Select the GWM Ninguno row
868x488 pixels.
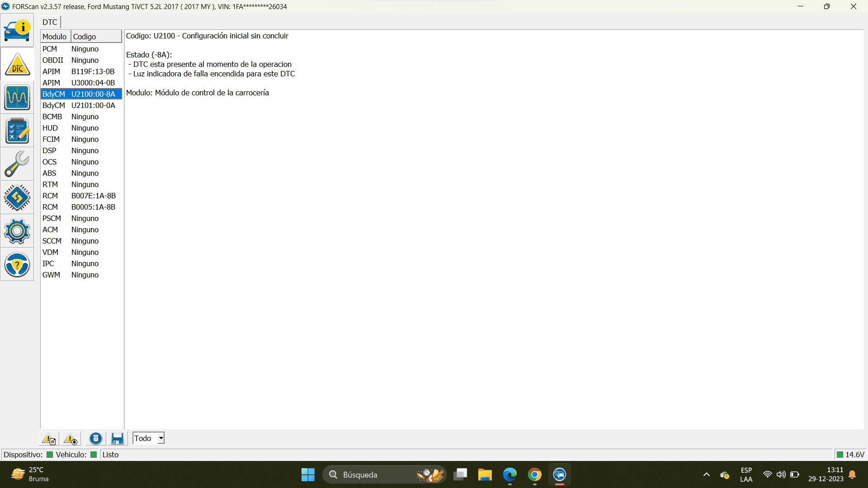click(81, 275)
